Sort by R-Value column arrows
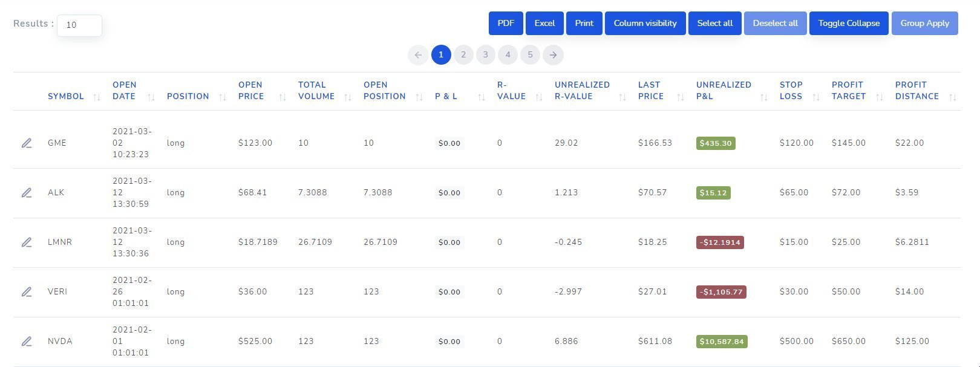The image size is (980, 367). (x=539, y=97)
